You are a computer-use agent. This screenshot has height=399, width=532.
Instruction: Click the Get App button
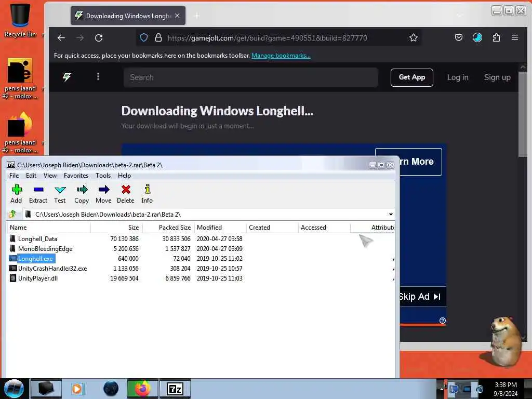click(411, 77)
